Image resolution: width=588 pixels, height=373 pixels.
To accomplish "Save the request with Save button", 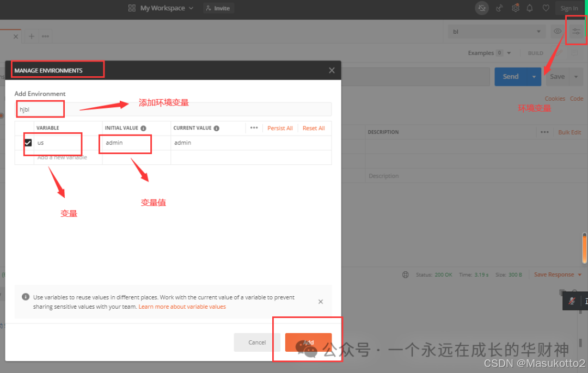I will tap(557, 76).
